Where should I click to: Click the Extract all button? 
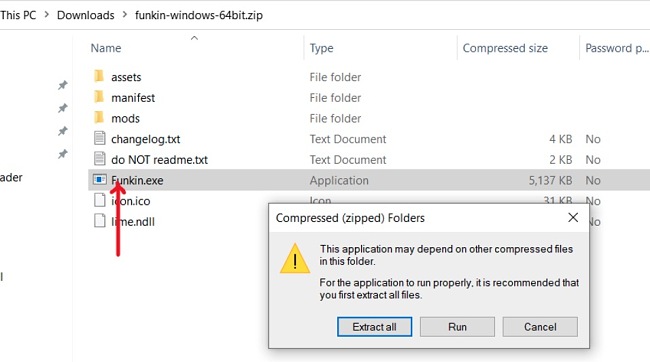coord(374,327)
